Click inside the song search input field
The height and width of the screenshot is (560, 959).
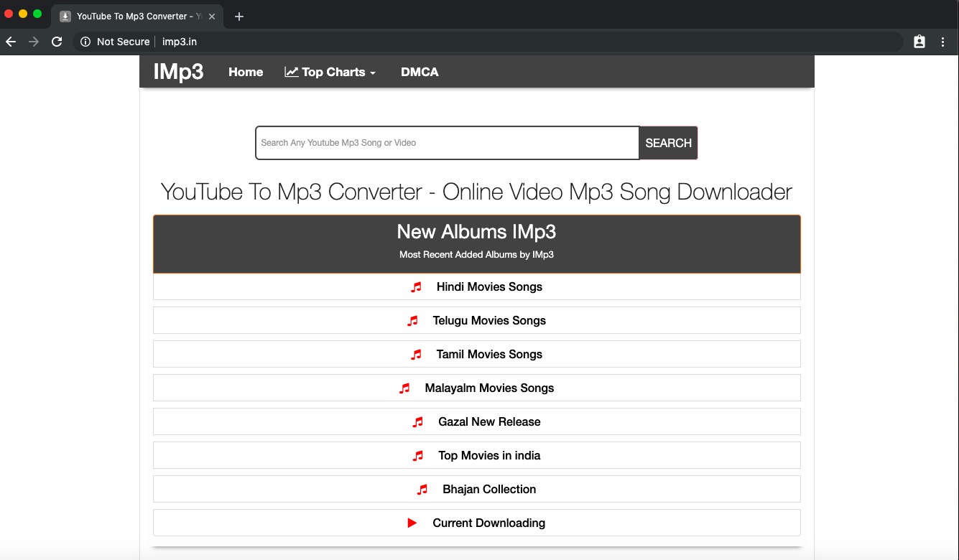(445, 143)
